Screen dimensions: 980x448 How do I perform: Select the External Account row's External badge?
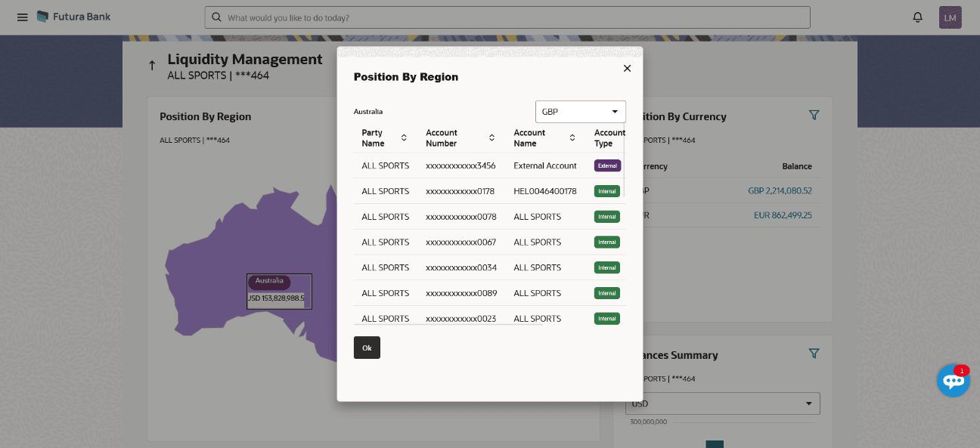pyautogui.click(x=607, y=165)
